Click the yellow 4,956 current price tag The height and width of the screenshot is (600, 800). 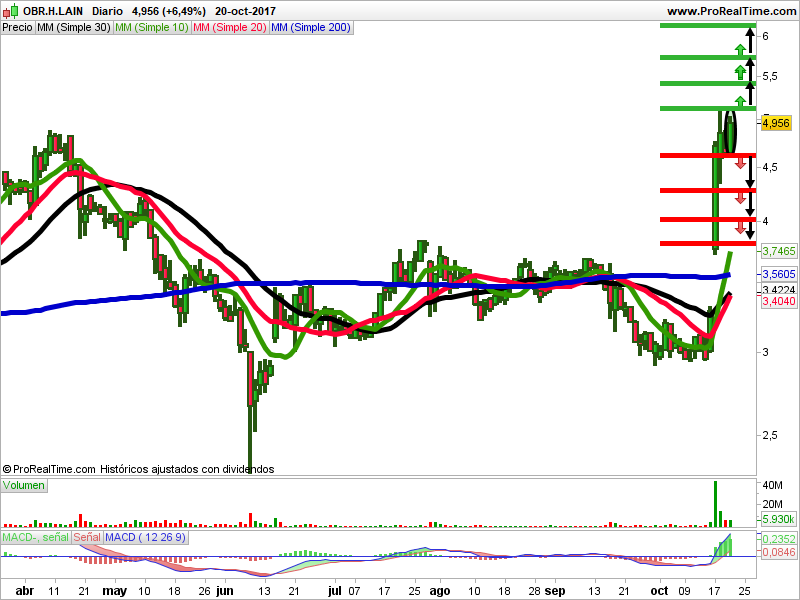click(x=776, y=123)
